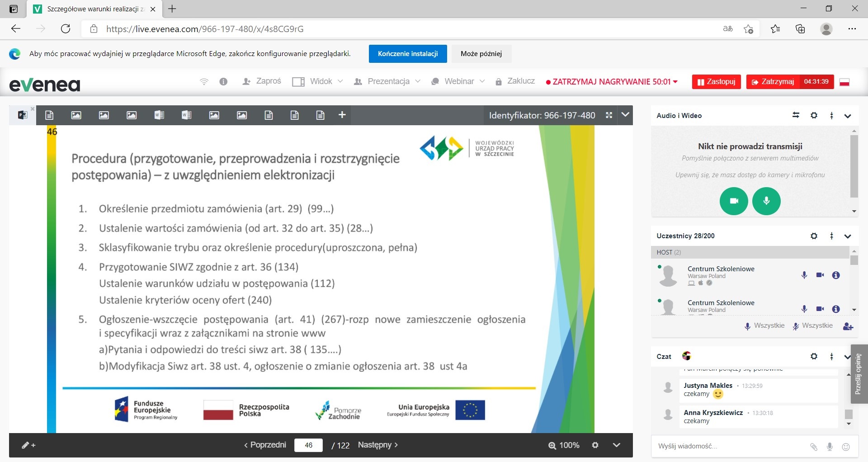Collapse the Czat panel
Screen dimensions: 868x462
[x=847, y=356]
